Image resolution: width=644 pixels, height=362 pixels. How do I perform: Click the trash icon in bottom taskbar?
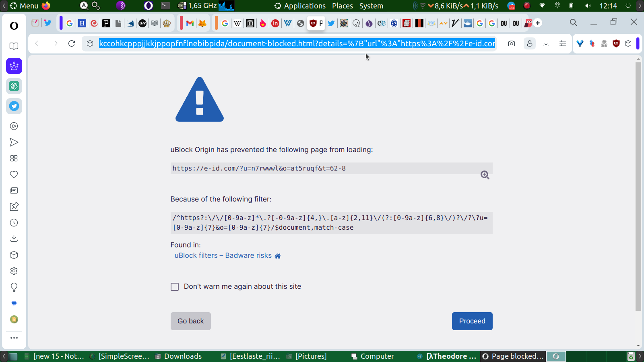(631, 356)
